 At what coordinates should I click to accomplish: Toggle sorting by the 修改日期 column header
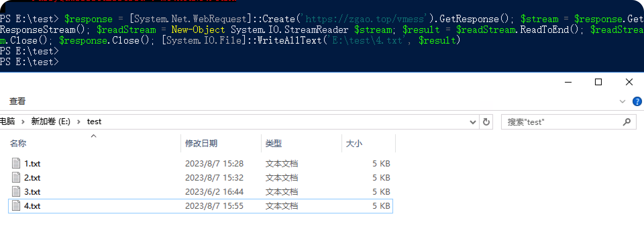[x=201, y=143]
